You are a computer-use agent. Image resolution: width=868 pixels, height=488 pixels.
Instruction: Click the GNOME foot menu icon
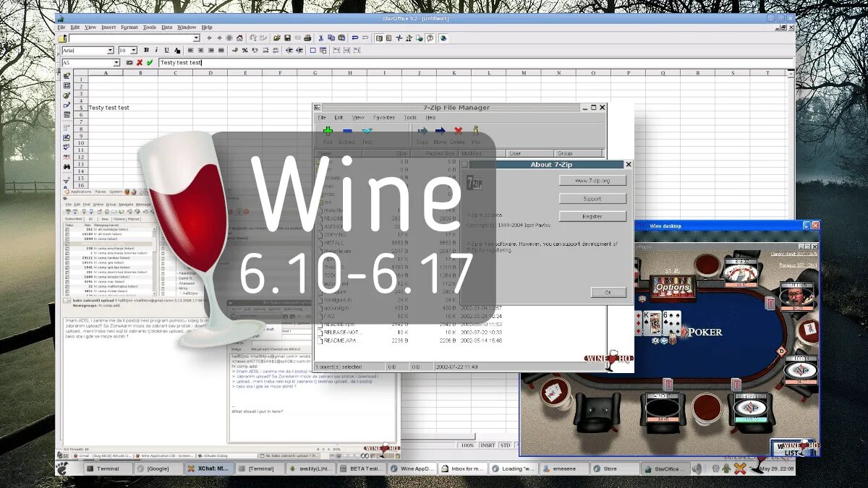[64, 468]
